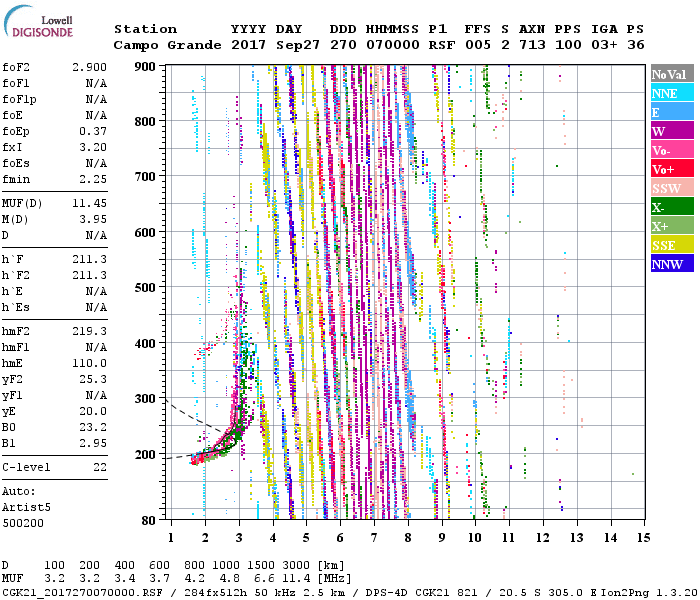This screenshot has height=600, width=700.
Task: Click the year 2017 in header
Action: tap(248, 45)
